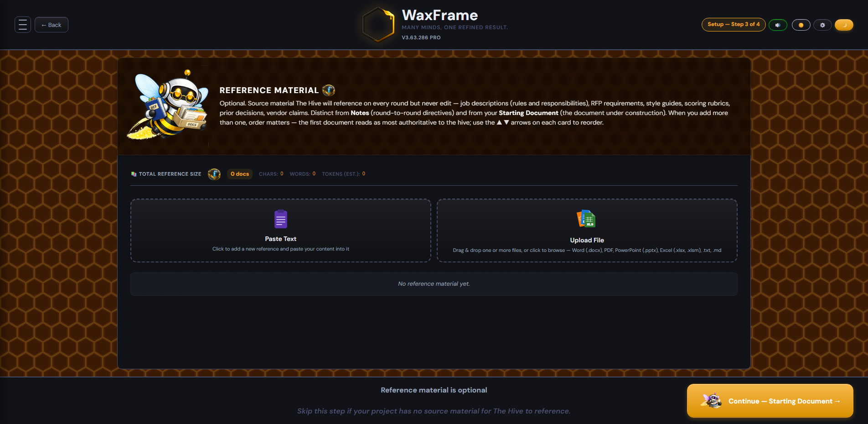The image size is (868, 424).
Task: Toggle the sound speaker button
Action: click(x=778, y=25)
